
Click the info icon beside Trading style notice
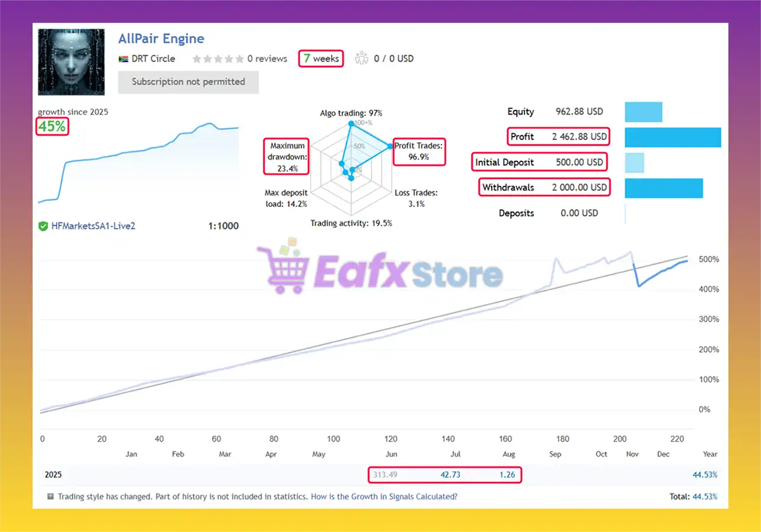(x=51, y=496)
